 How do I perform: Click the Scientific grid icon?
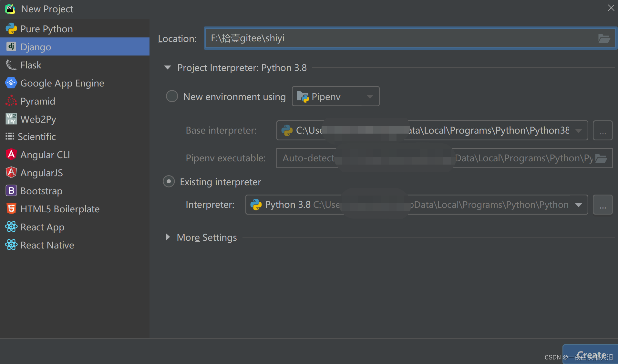(x=10, y=136)
